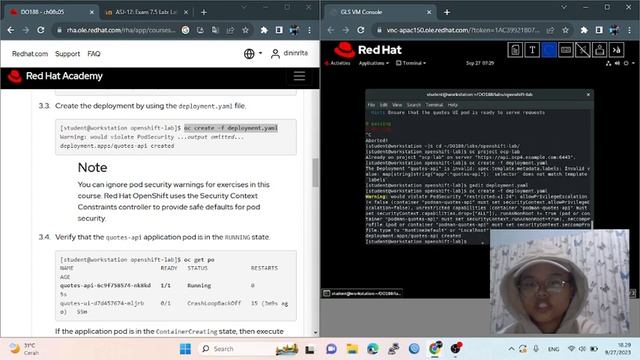Click the 'oc create -f deployment.yaml' command text
The height and width of the screenshot is (360, 640).
(231, 128)
